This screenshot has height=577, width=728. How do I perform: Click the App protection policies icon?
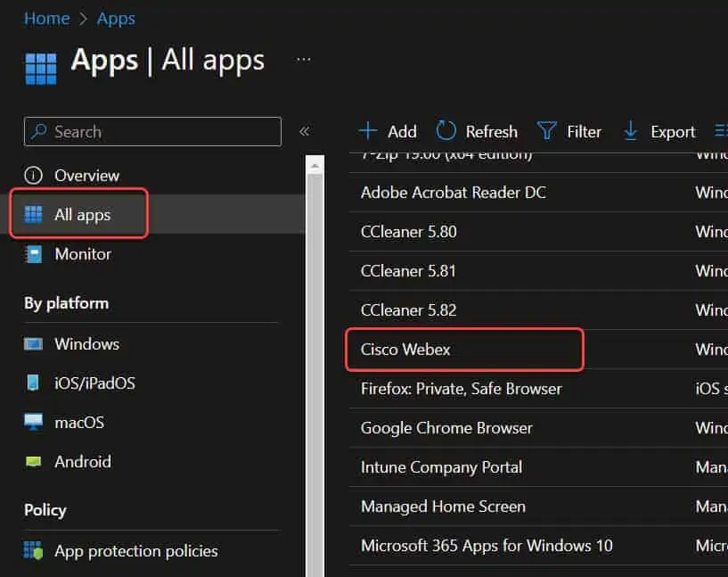coord(34,550)
